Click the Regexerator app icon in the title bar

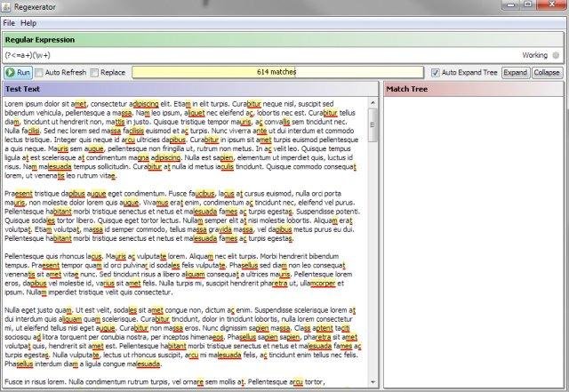(6, 6)
